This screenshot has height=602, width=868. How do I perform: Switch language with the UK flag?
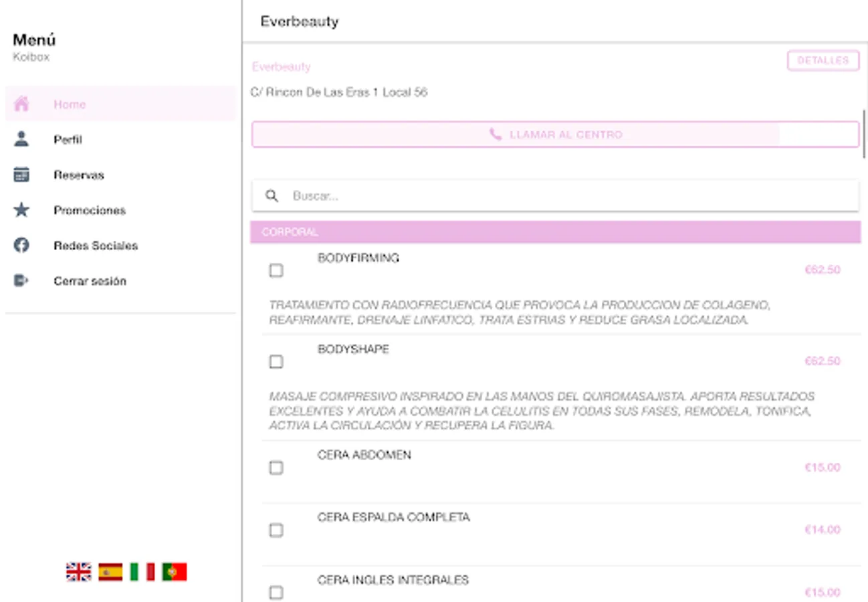78,572
